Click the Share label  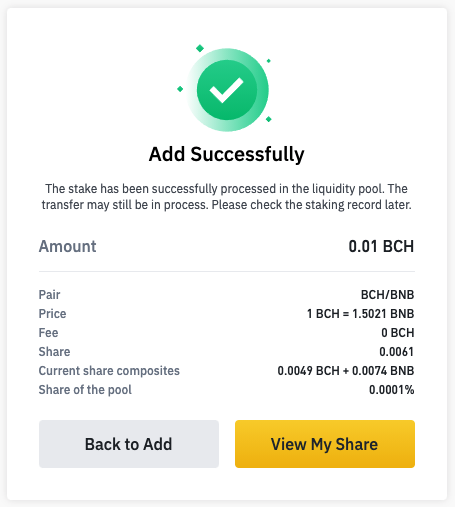point(54,352)
